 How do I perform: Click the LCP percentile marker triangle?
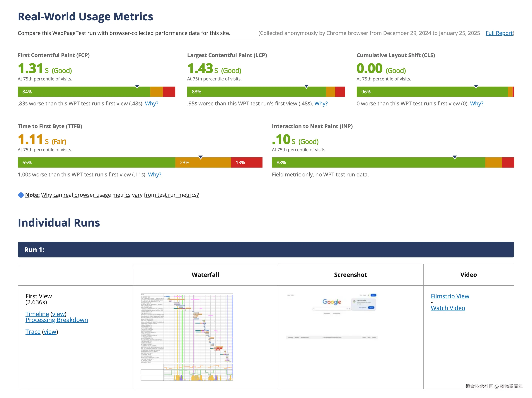(306, 86)
